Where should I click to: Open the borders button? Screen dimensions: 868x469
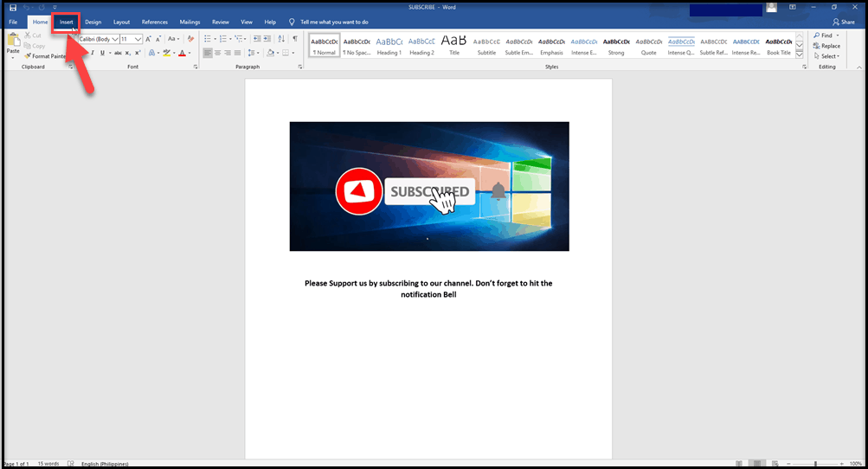(286, 53)
